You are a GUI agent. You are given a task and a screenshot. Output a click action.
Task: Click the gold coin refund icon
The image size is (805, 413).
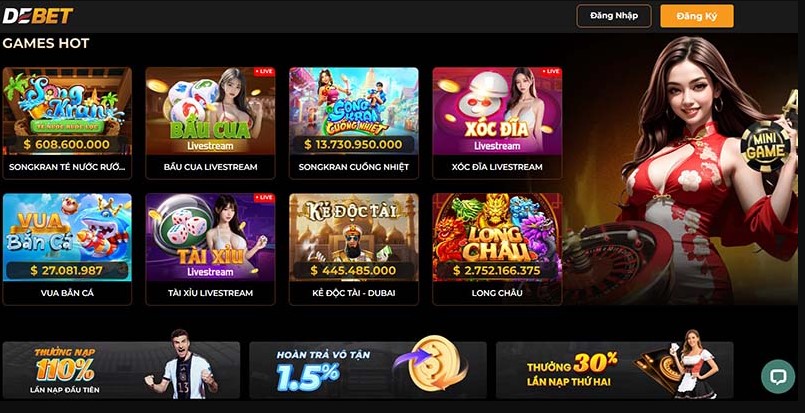(435, 363)
